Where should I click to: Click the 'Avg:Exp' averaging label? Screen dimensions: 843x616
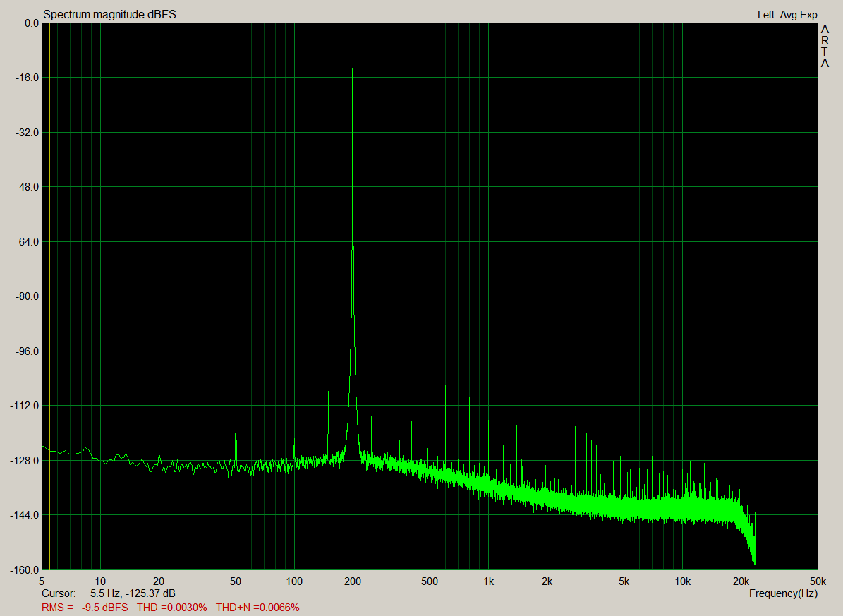(799, 15)
